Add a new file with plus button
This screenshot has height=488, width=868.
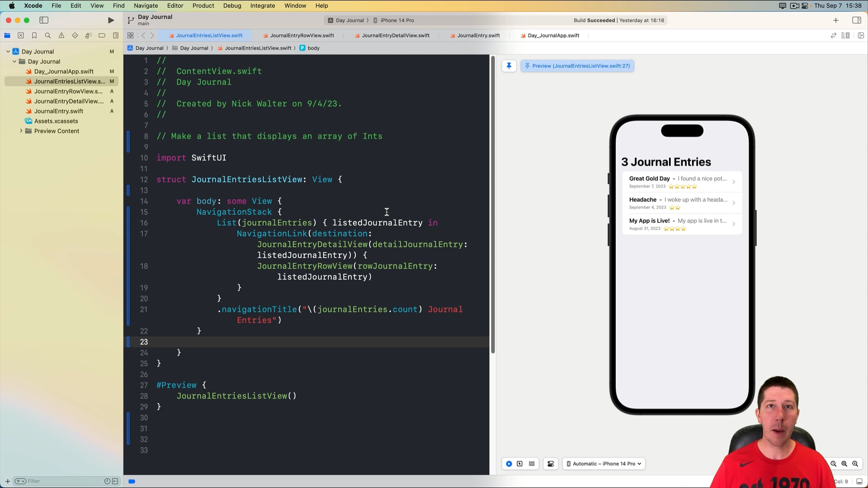(x=7, y=481)
